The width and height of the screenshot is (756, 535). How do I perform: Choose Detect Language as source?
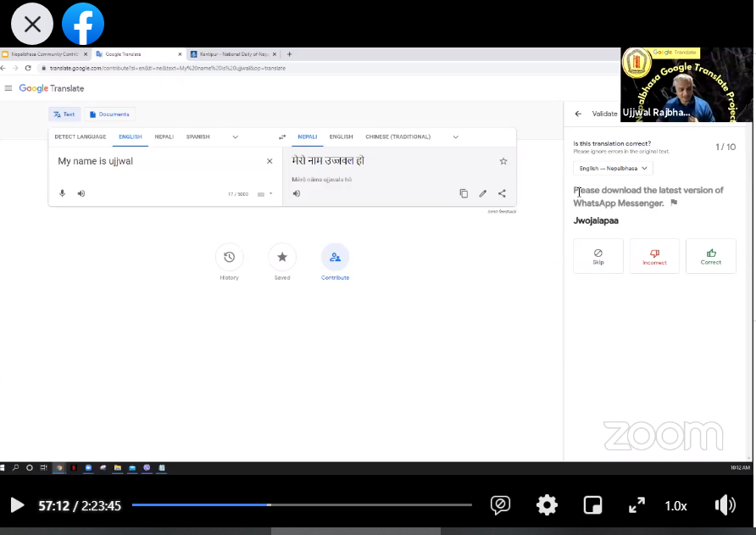pyautogui.click(x=80, y=137)
